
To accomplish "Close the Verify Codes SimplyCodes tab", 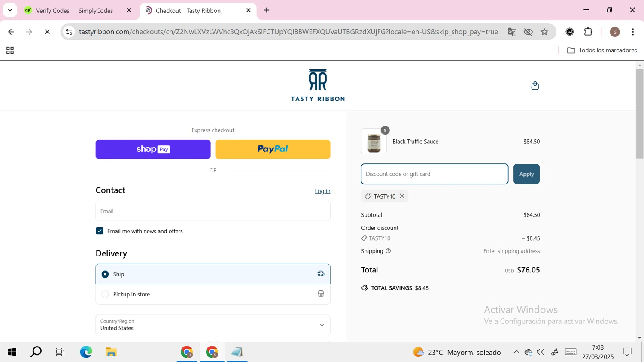I will (x=129, y=10).
